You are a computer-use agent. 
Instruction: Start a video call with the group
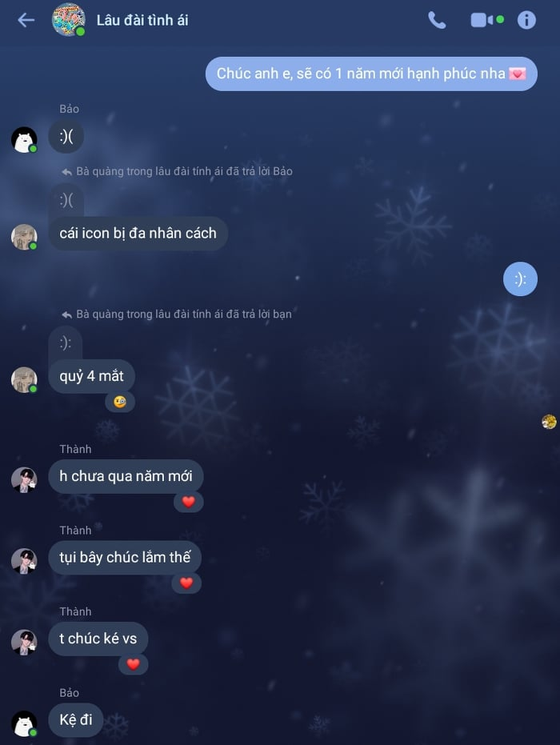point(487,20)
